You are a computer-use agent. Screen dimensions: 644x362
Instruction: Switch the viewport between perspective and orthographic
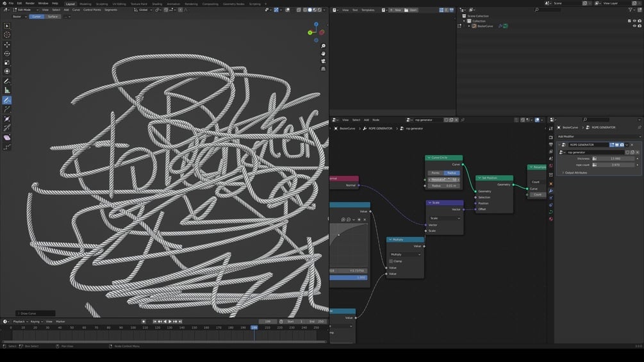(323, 69)
